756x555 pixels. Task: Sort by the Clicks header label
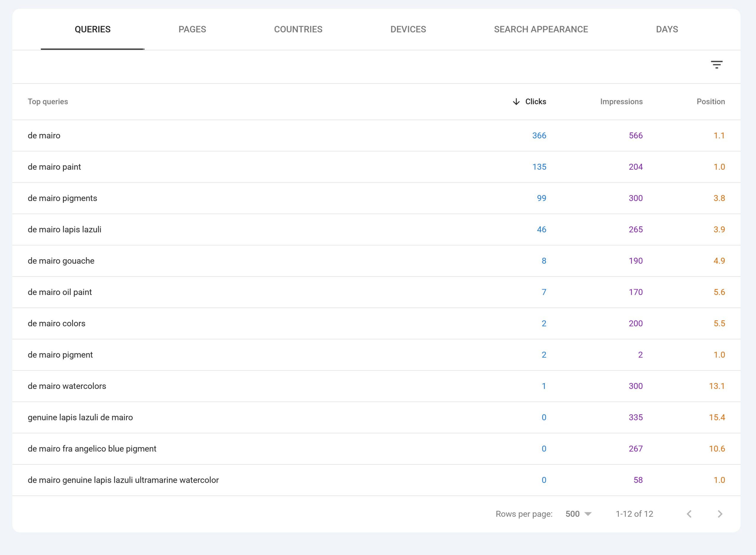[535, 102]
